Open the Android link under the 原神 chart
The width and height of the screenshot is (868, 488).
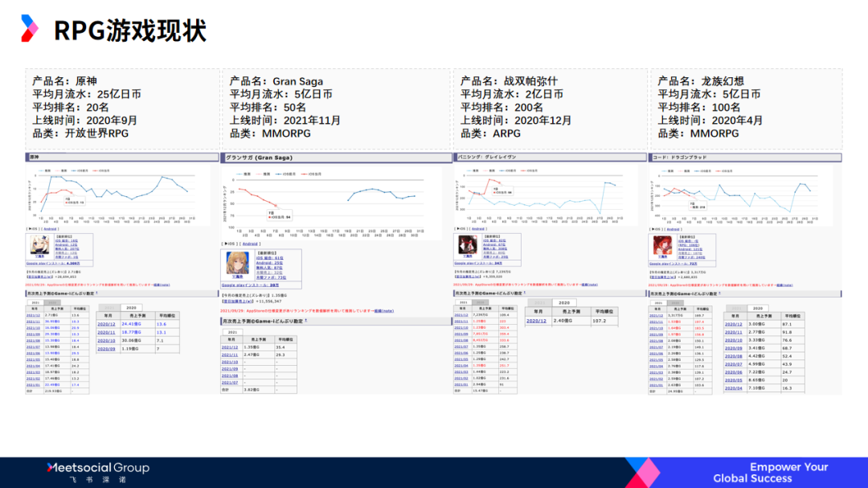[x=51, y=229]
